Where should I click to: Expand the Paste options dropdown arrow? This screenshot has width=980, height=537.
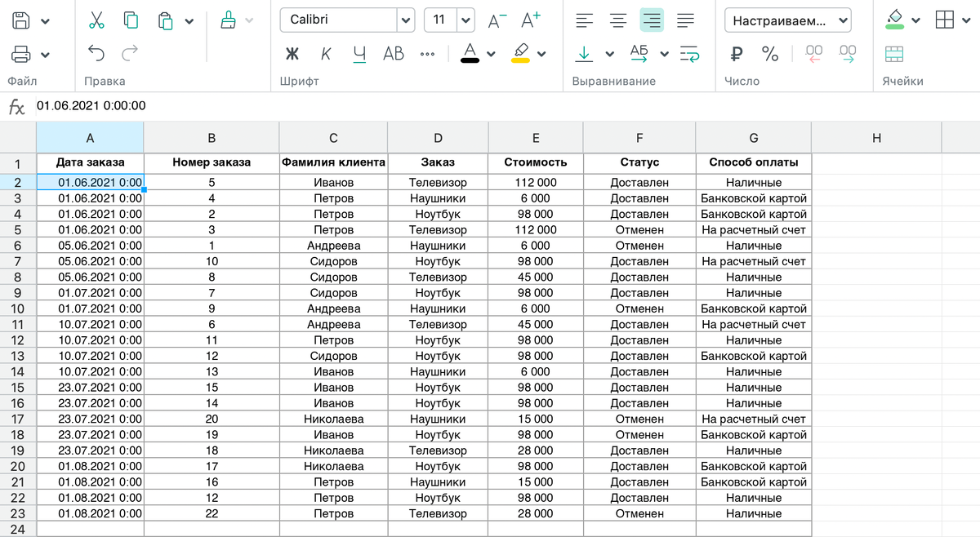coord(189,21)
